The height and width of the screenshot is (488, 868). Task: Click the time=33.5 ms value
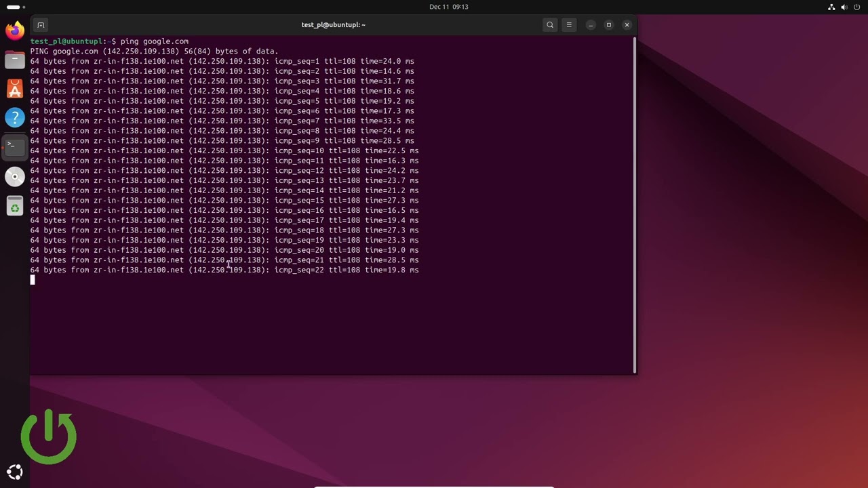[387, 121]
